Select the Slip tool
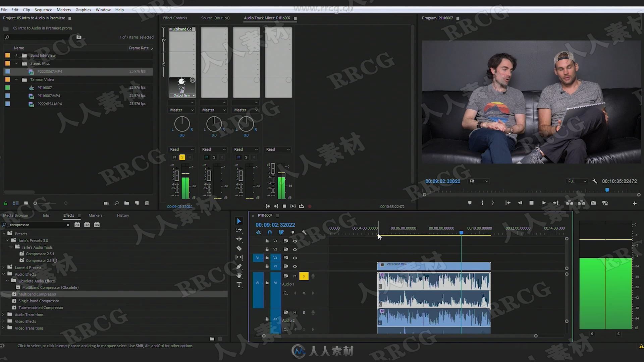This screenshot has width=644, height=362. tap(239, 257)
